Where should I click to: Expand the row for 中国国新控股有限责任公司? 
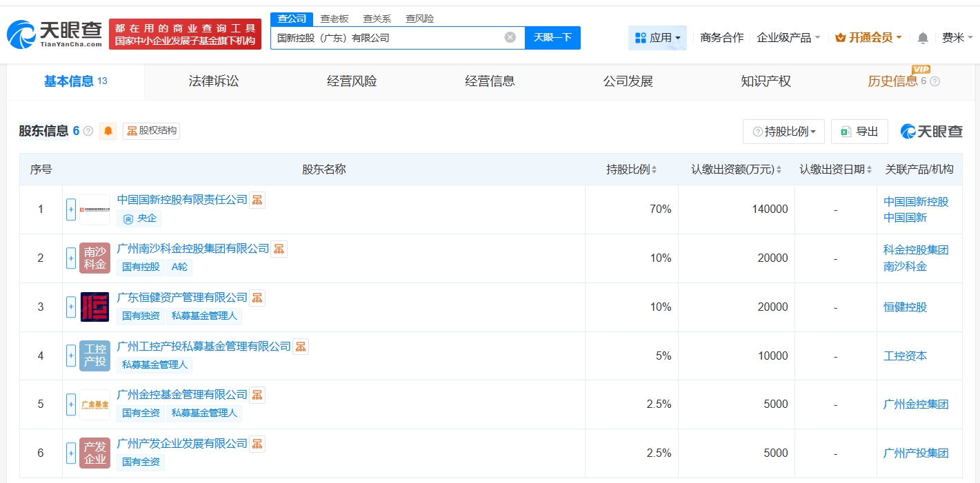(71, 209)
